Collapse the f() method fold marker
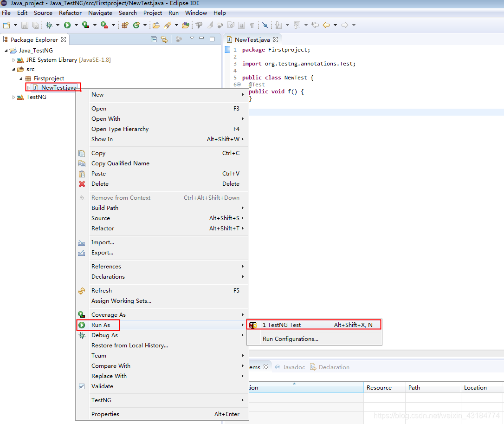 pos(239,85)
